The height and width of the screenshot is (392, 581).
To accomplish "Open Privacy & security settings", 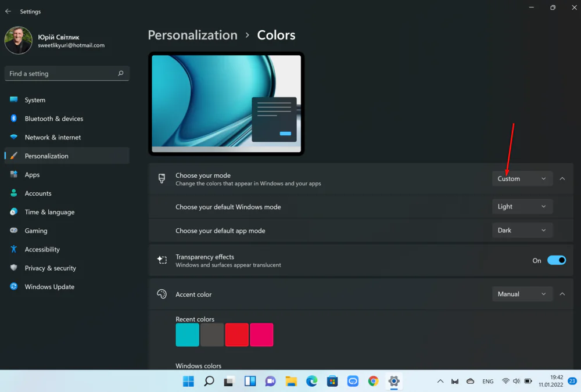I will pyautogui.click(x=50, y=268).
